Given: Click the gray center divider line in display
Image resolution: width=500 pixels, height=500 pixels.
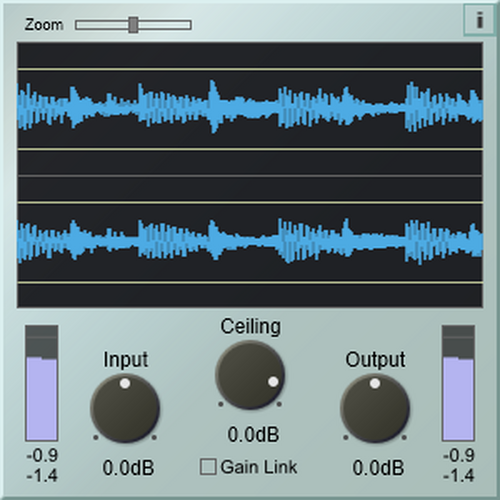Looking at the screenshot, I should click(x=250, y=176).
